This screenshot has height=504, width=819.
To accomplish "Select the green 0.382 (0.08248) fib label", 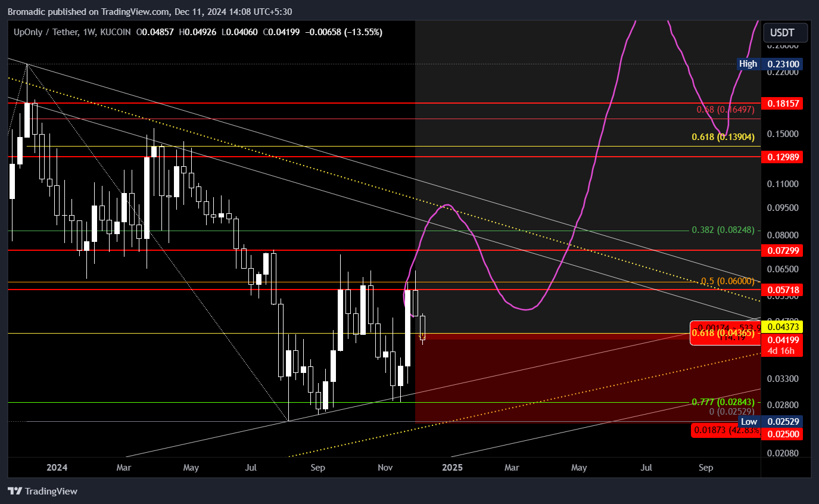I will 723,230.
